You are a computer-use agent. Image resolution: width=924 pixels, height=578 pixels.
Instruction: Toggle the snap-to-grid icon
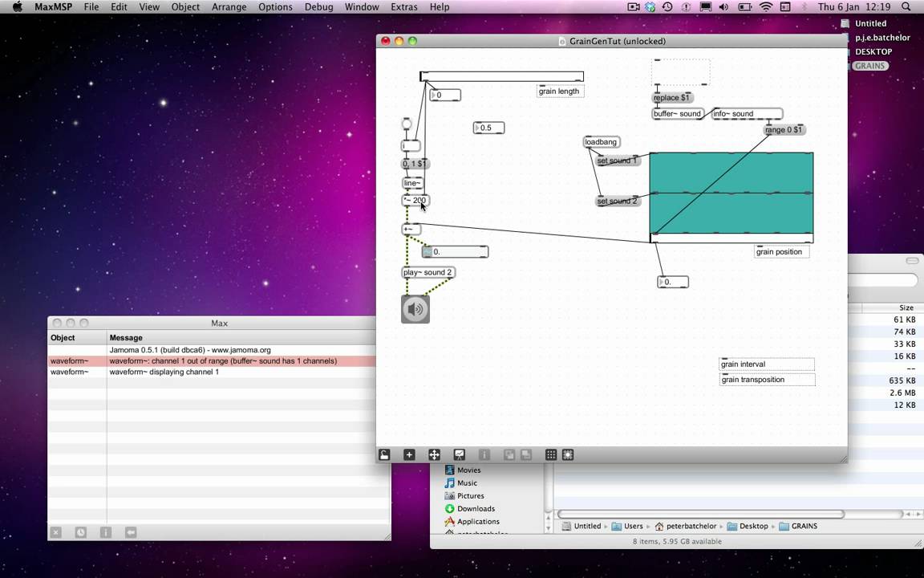click(x=568, y=454)
